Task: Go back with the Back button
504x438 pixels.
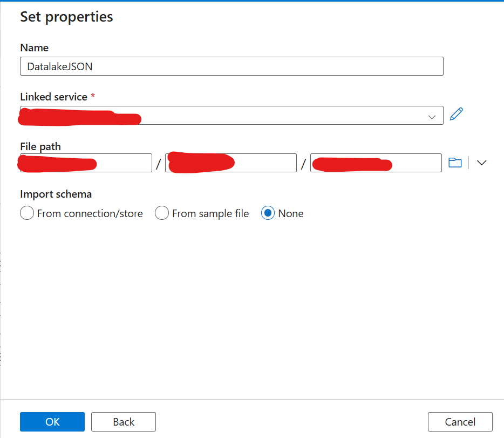Action: (124, 422)
